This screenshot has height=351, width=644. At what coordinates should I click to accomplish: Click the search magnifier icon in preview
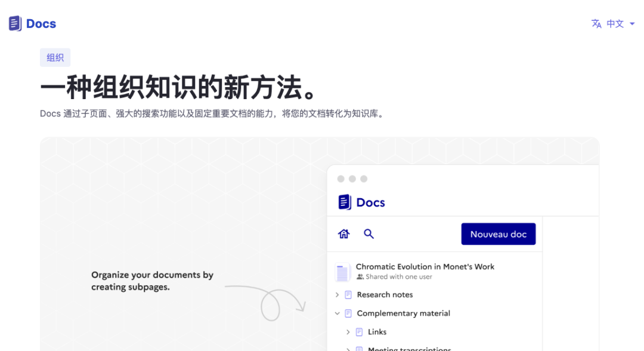coord(369,234)
